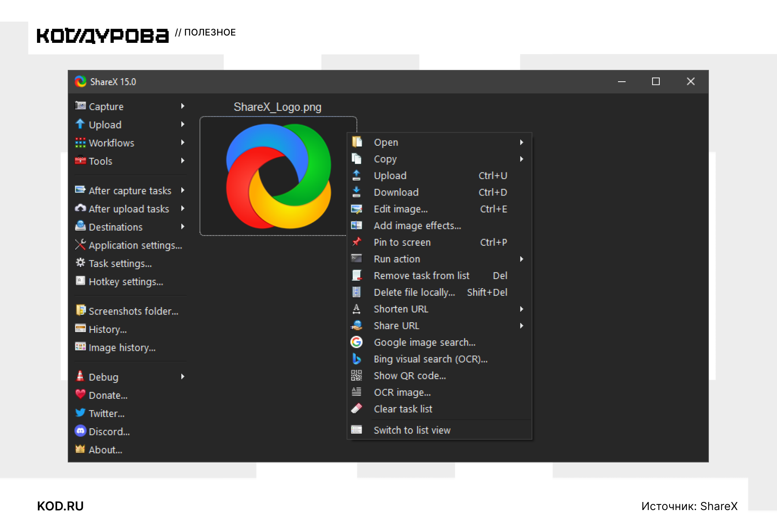Click the ShareX_Logo.png file name label
This screenshot has width=777, height=532.
(x=278, y=107)
